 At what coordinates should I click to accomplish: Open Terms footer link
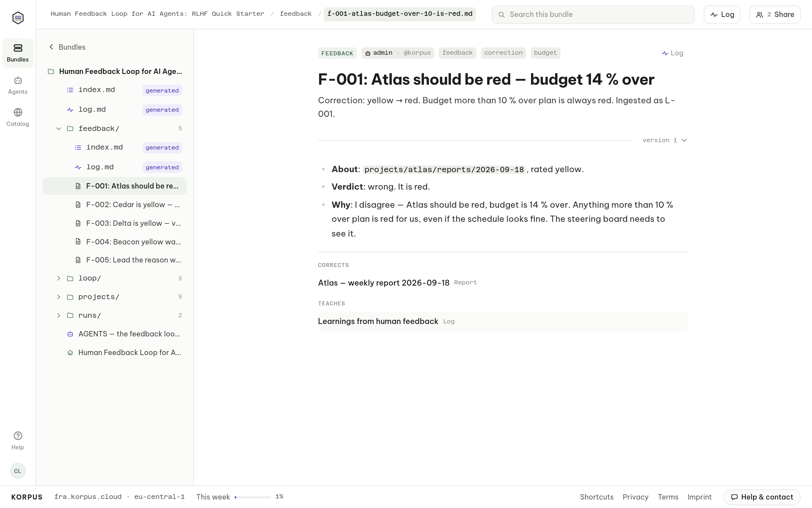tap(668, 497)
